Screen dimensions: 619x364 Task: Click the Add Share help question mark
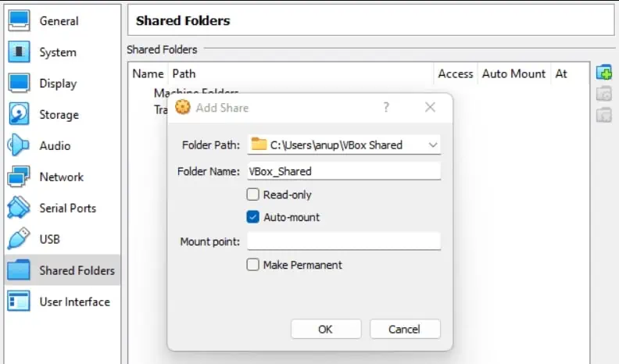(x=386, y=107)
